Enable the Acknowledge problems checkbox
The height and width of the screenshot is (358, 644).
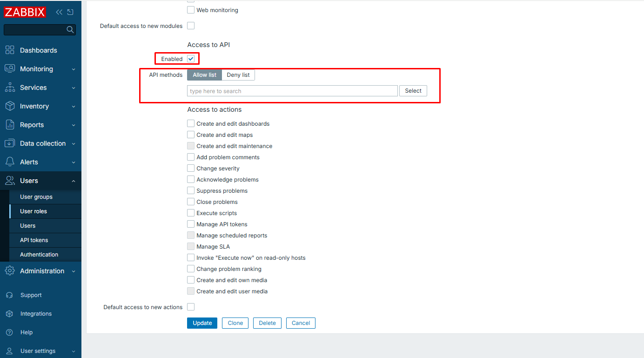click(191, 180)
